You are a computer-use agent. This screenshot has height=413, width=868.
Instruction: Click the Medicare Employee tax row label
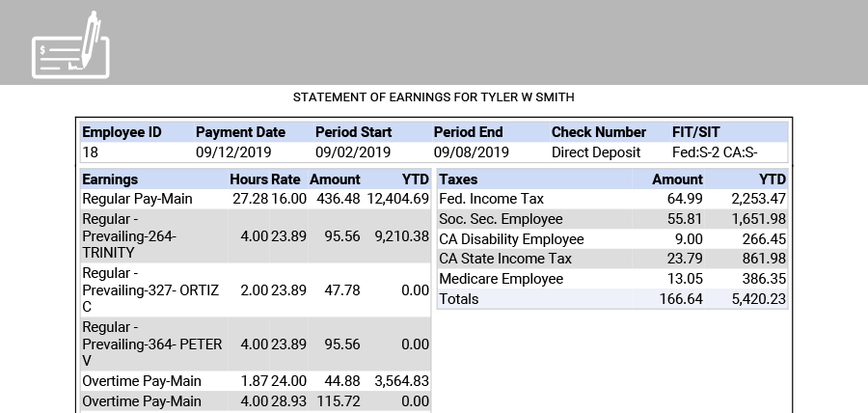[x=501, y=279]
